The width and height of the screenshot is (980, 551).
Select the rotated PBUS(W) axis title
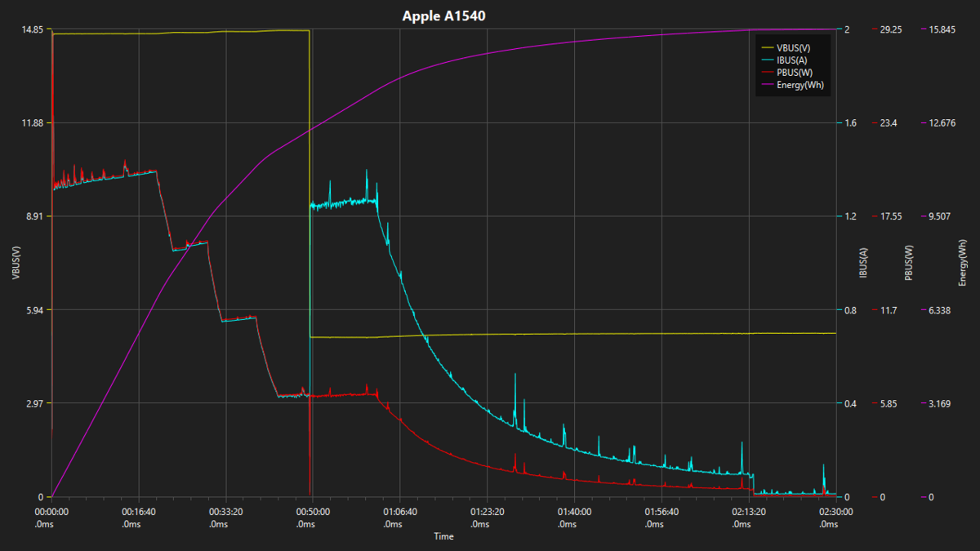pyautogui.click(x=908, y=263)
